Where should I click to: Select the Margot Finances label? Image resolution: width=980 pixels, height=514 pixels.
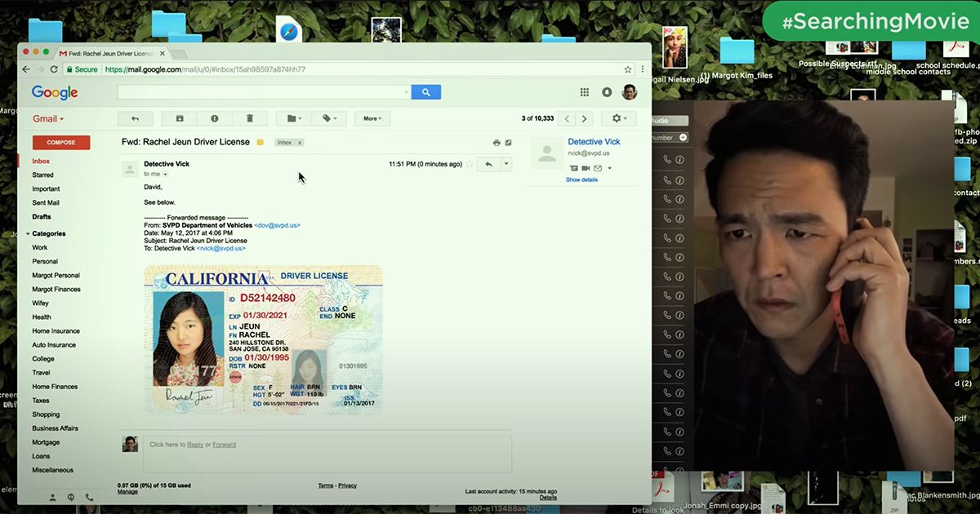pyautogui.click(x=56, y=289)
